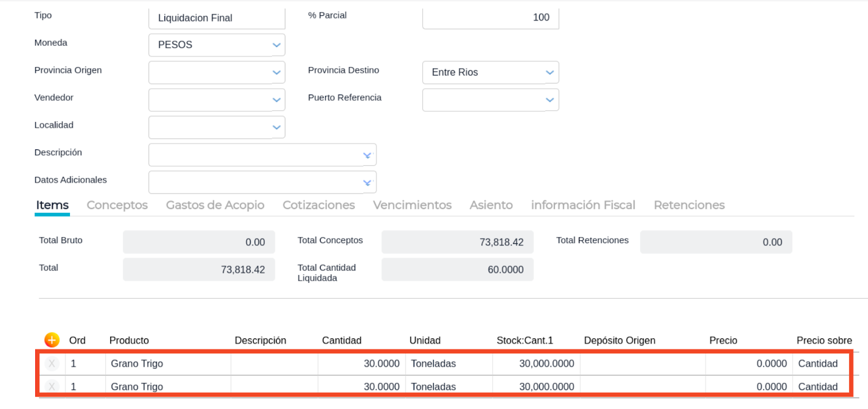Open the Cotizaciones tab
Image resolution: width=868 pixels, height=409 pixels.
tap(318, 205)
